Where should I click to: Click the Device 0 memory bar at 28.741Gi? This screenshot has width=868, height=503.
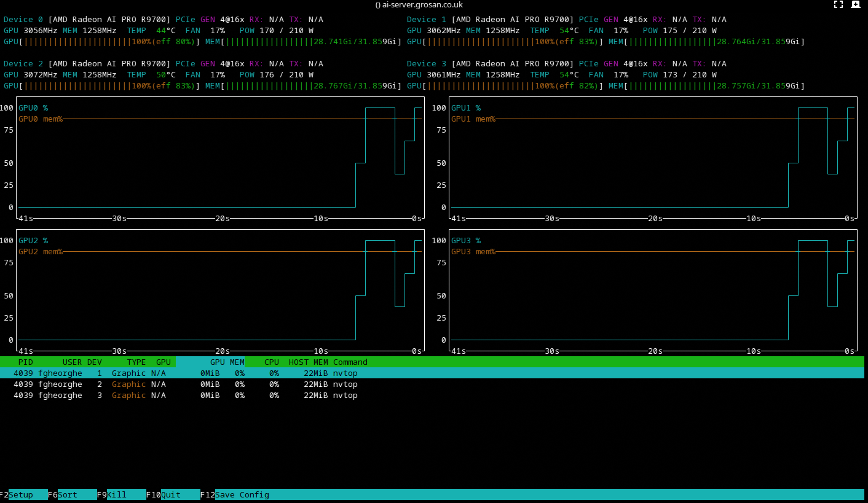[x=304, y=42]
